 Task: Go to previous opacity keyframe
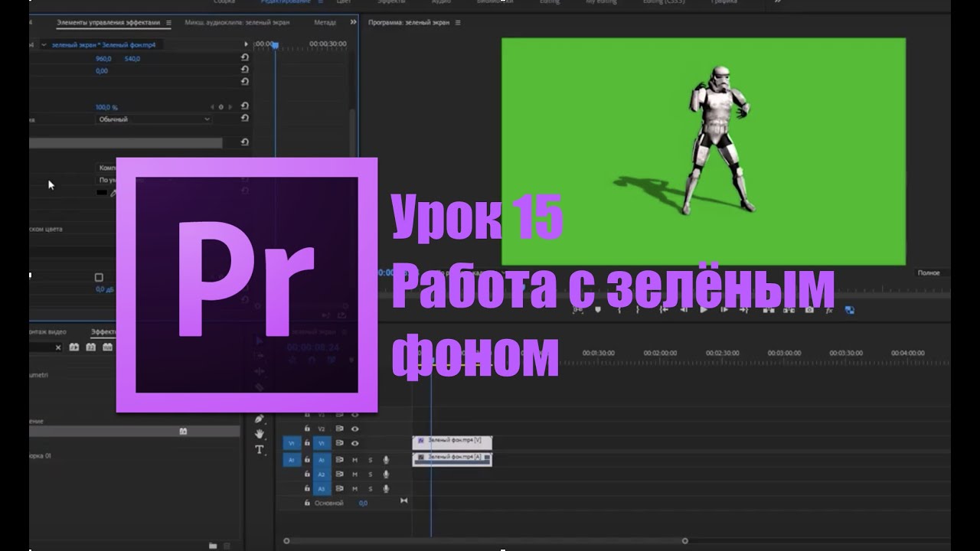[x=213, y=107]
